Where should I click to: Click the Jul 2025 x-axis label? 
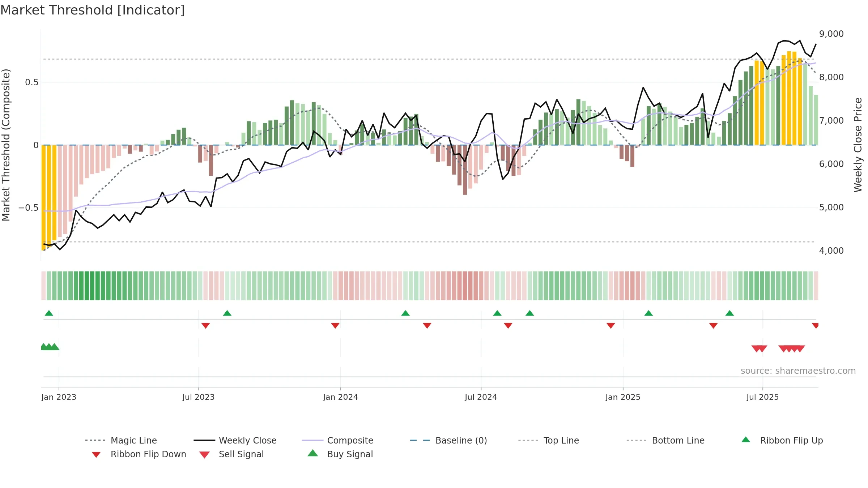point(763,397)
